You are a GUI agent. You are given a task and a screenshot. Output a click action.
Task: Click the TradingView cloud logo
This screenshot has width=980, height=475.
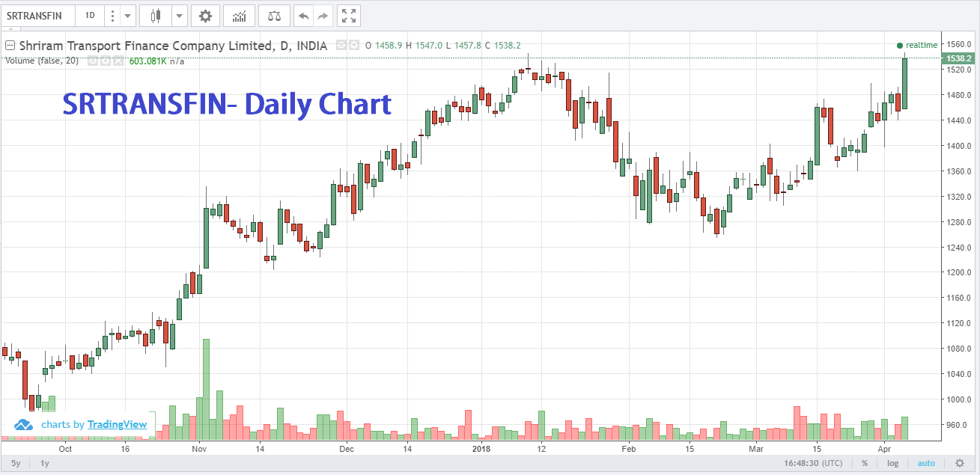[24, 424]
